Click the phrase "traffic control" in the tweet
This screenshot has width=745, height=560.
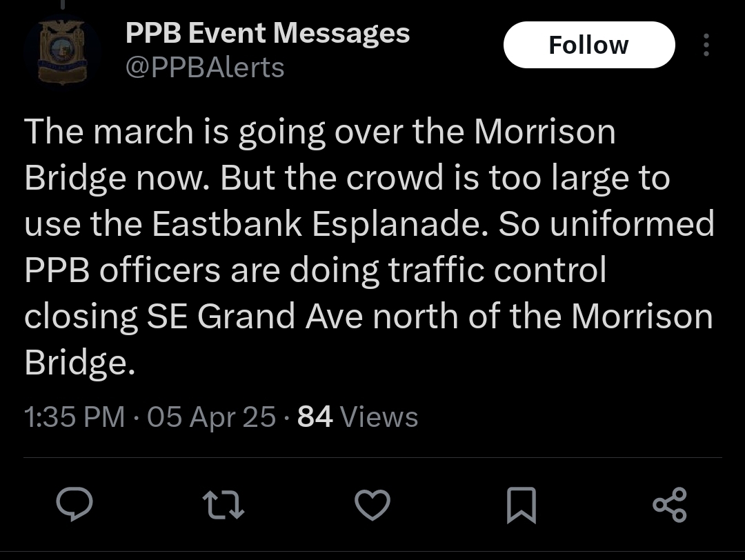(x=497, y=270)
